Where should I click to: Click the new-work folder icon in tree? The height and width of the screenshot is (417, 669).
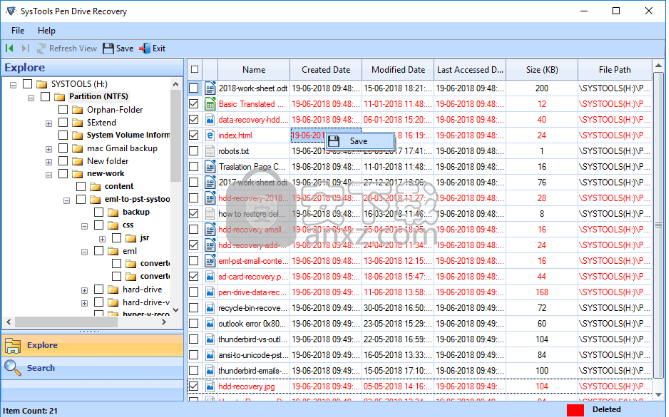77,174
